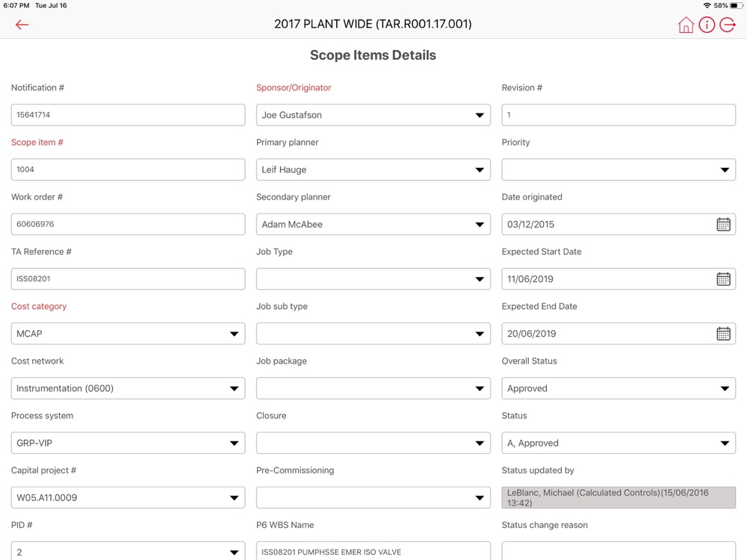
Task: Log out using the exit icon
Action: pos(728,25)
